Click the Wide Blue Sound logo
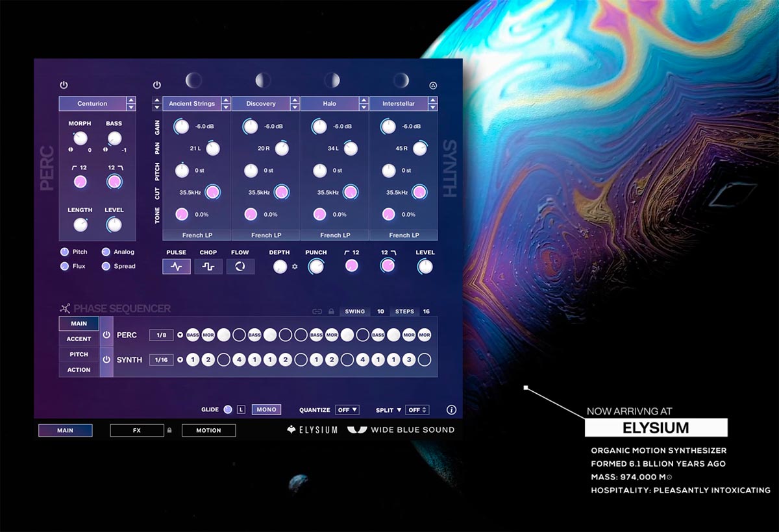This screenshot has height=532, width=779. coord(401,429)
